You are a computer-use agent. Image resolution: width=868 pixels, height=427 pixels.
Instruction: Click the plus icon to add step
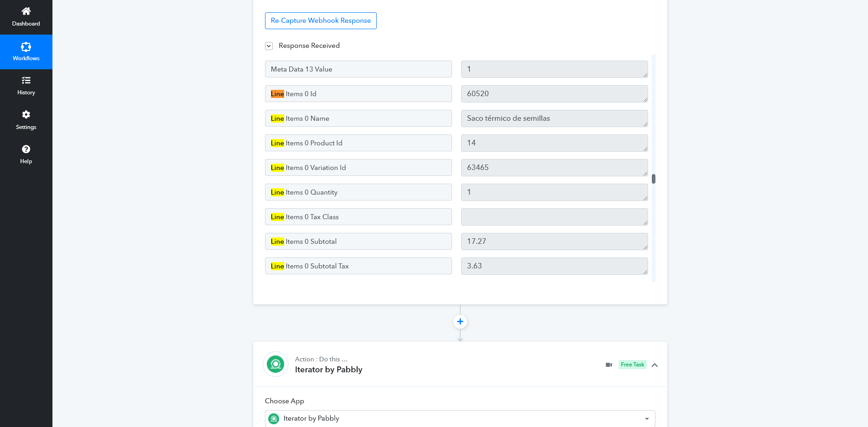coord(460,322)
